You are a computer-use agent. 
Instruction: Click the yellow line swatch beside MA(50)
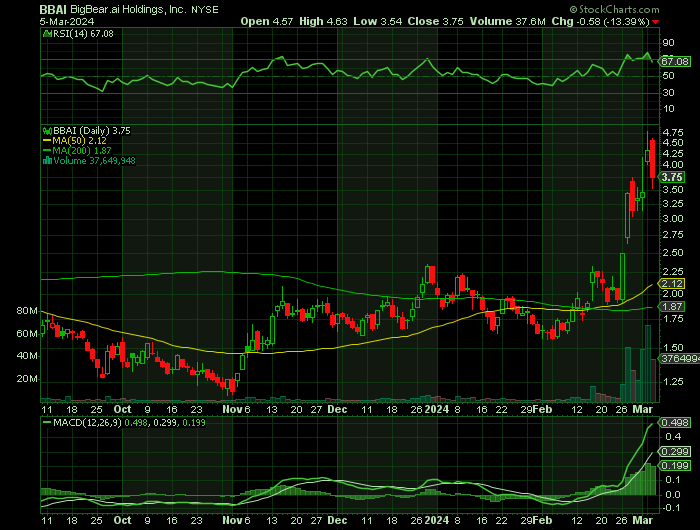click(47, 141)
